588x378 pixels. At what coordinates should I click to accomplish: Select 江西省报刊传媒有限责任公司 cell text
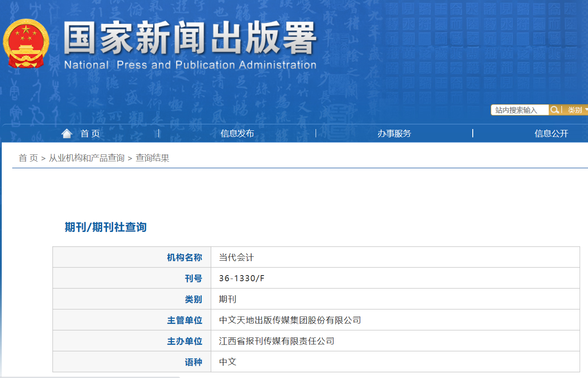277,341
